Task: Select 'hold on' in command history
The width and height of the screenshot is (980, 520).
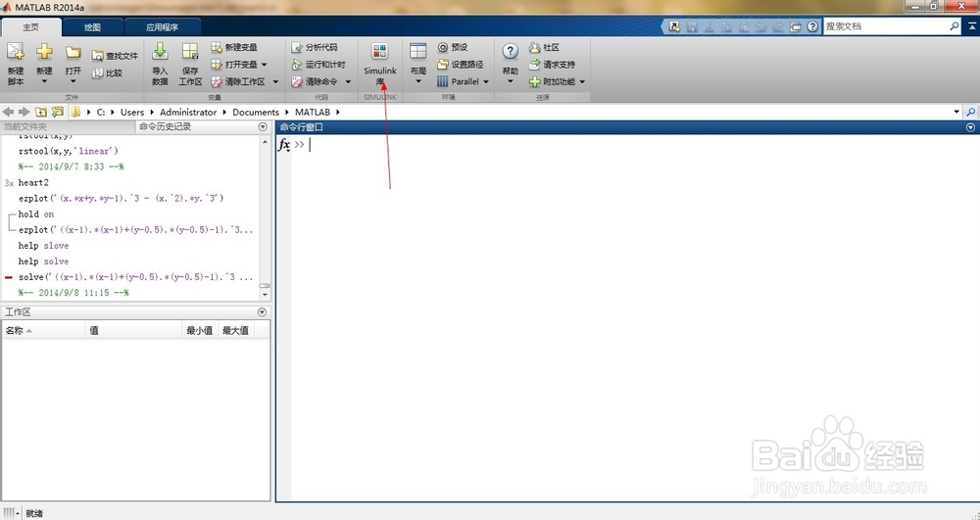Action: click(x=36, y=214)
